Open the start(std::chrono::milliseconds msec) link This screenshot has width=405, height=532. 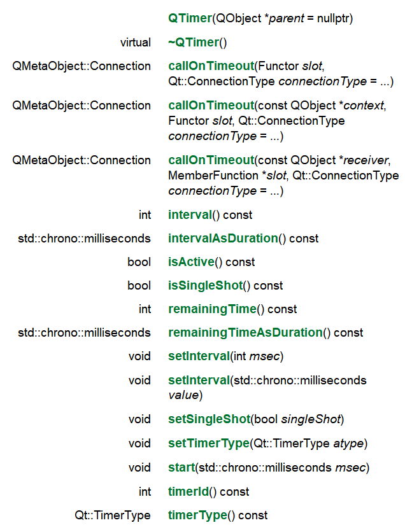point(181,468)
